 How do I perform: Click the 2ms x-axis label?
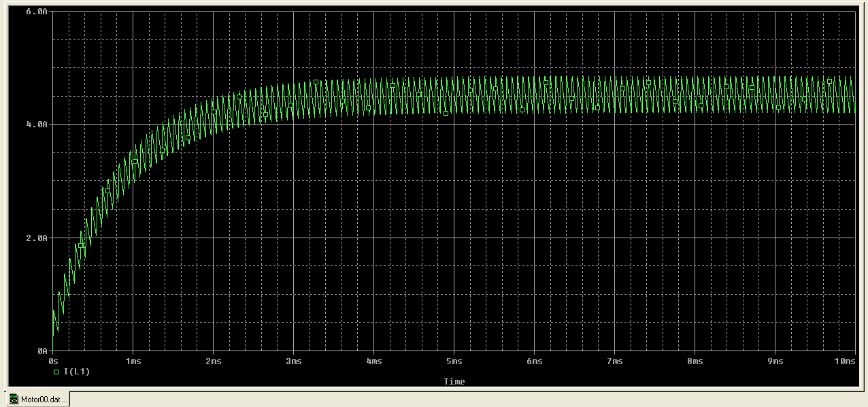pos(213,361)
